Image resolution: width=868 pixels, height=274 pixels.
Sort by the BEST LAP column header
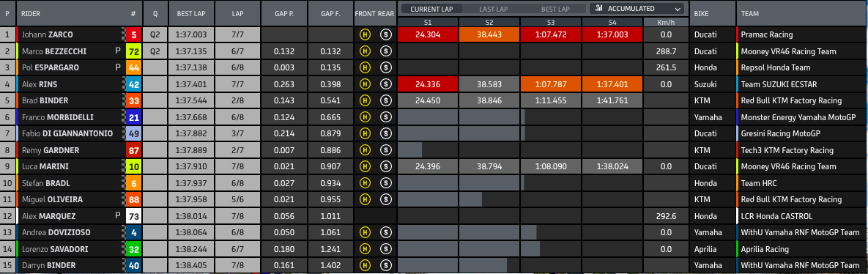pyautogui.click(x=192, y=12)
